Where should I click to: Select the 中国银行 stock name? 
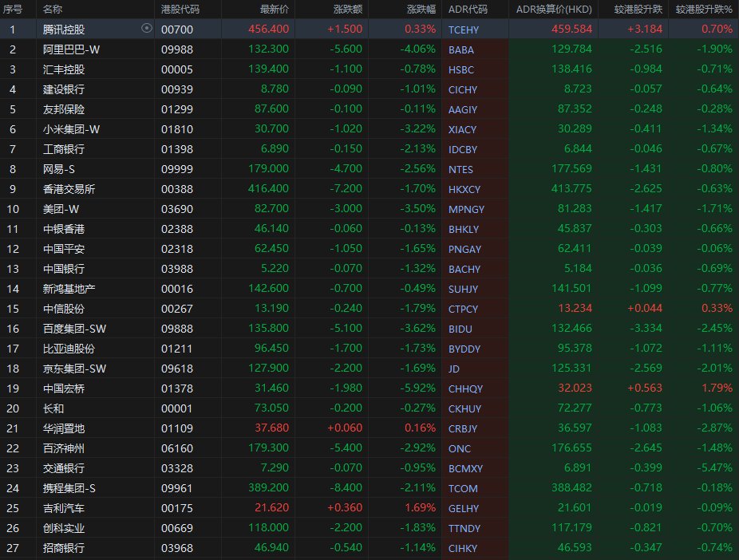pos(64,269)
